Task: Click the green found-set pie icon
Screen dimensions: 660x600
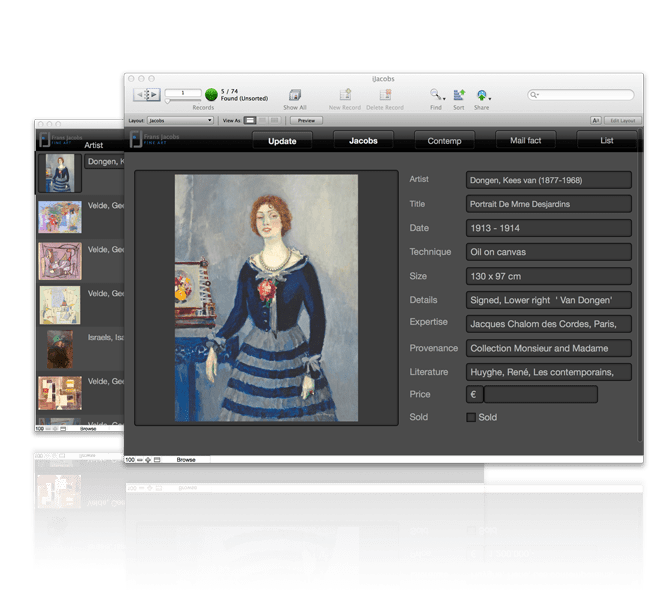Action: point(211,94)
